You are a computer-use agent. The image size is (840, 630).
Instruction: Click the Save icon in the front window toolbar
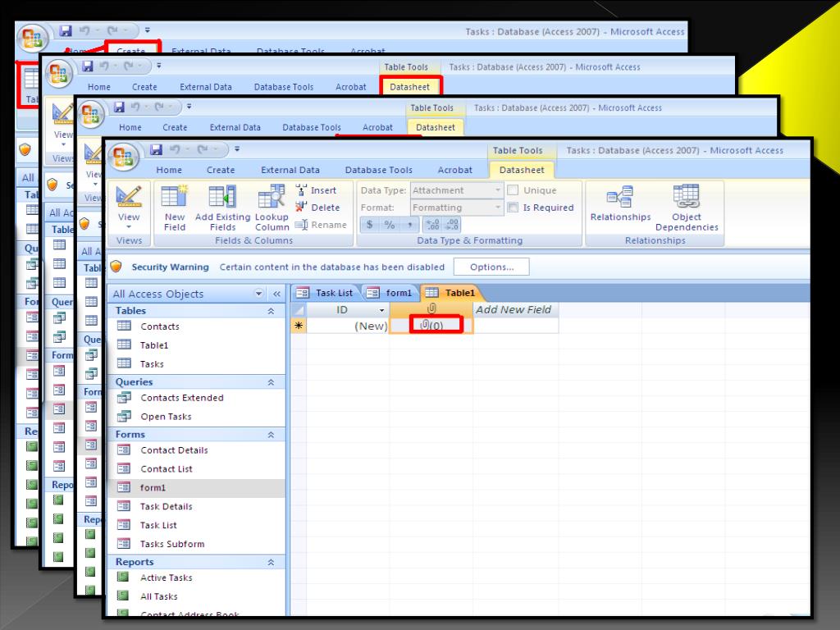156,149
